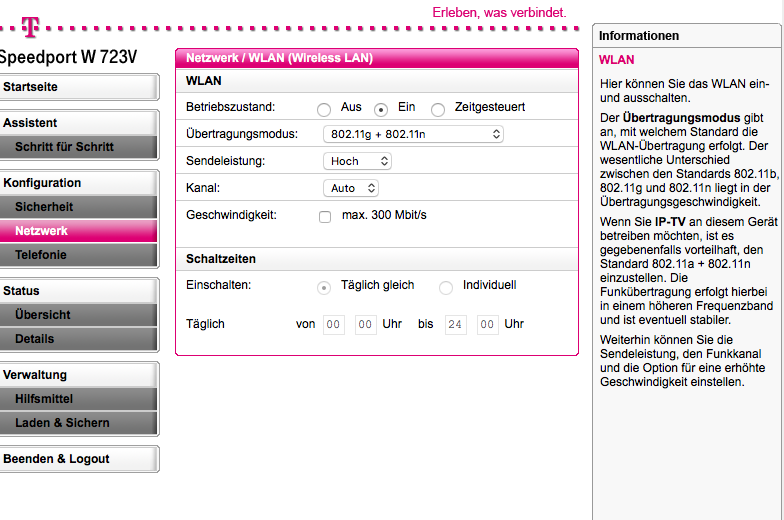Click the 'von' hours field
This screenshot has width=784, height=520.
click(334, 324)
